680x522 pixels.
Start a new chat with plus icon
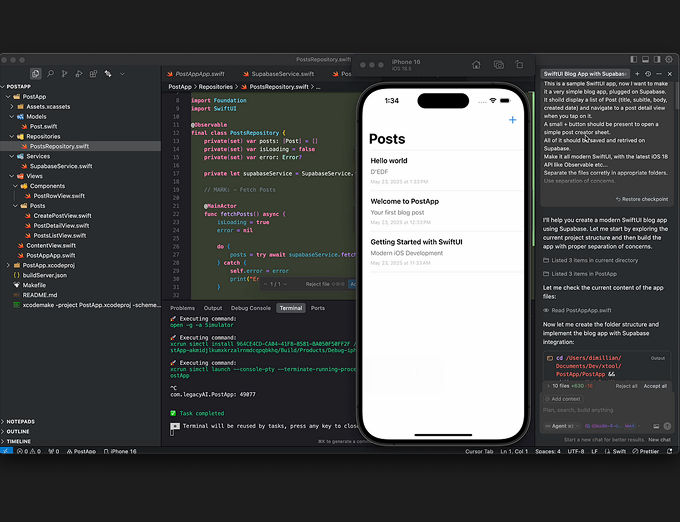(x=637, y=74)
